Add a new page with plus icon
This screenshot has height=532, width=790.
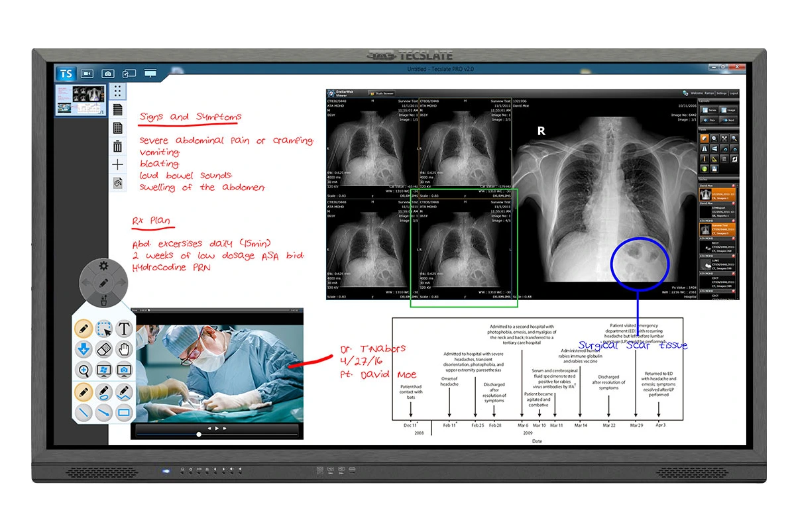pos(117,164)
